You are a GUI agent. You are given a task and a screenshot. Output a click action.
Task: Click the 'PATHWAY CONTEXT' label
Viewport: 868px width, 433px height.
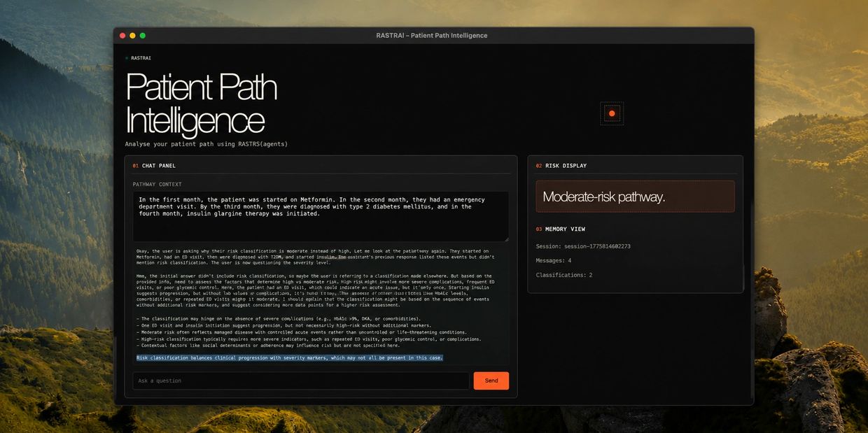pyautogui.click(x=157, y=185)
